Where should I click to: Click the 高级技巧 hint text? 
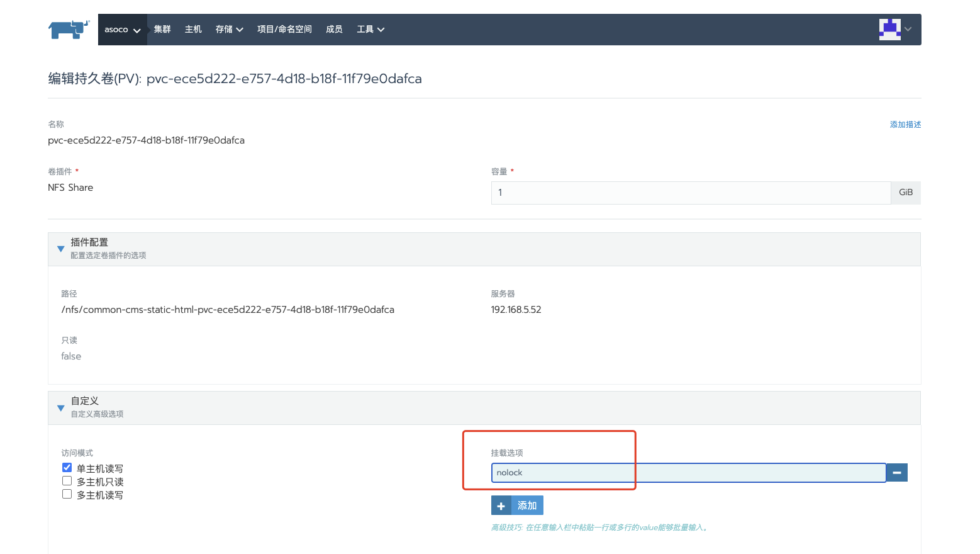600,528
